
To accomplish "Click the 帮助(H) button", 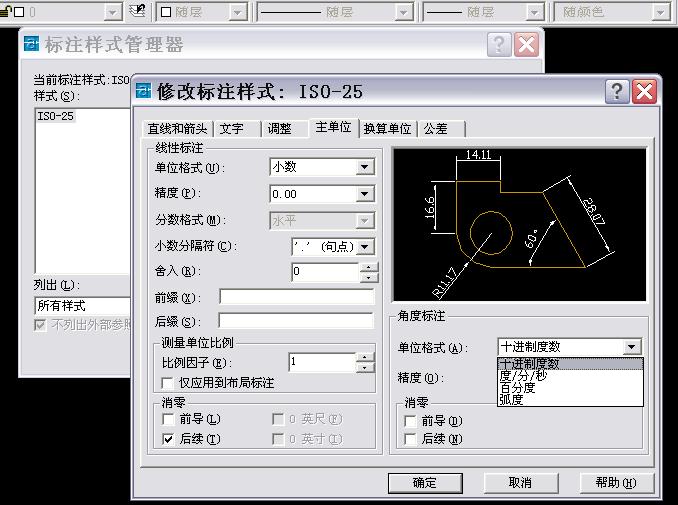I will click(x=616, y=483).
